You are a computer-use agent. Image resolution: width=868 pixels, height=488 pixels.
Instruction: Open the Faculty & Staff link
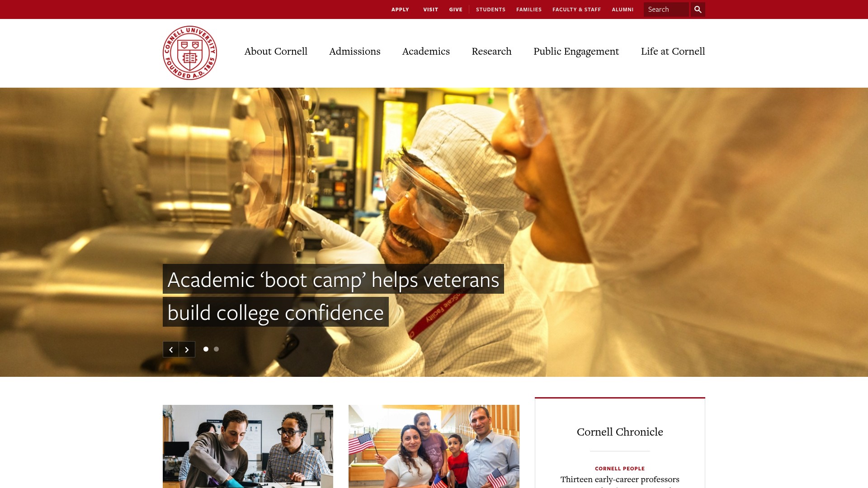pos(576,9)
